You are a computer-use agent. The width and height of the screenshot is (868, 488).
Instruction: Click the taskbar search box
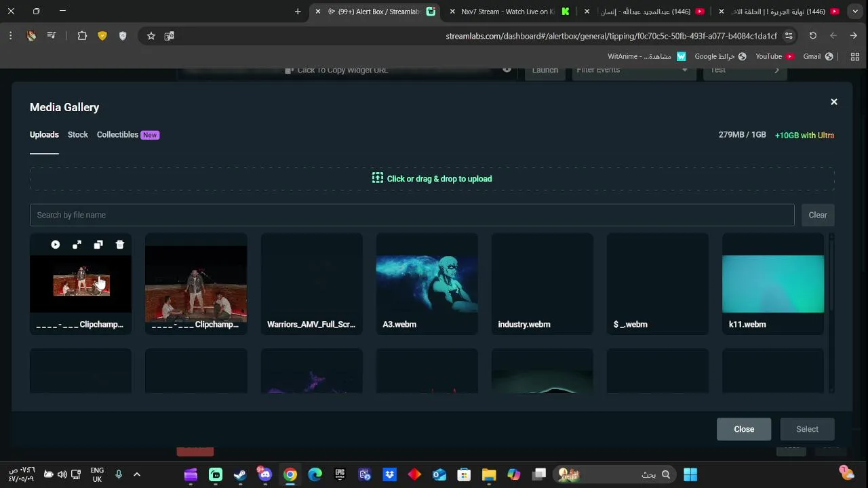pos(614,474)
